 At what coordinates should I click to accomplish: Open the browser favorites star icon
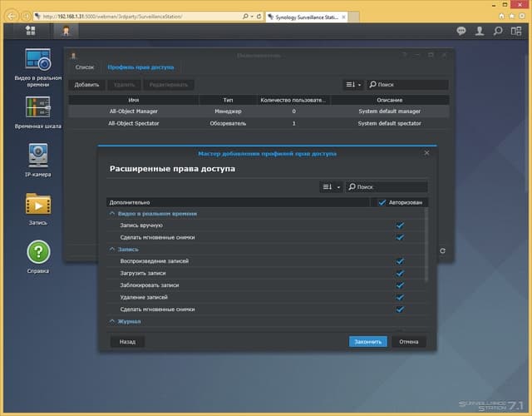512,16
